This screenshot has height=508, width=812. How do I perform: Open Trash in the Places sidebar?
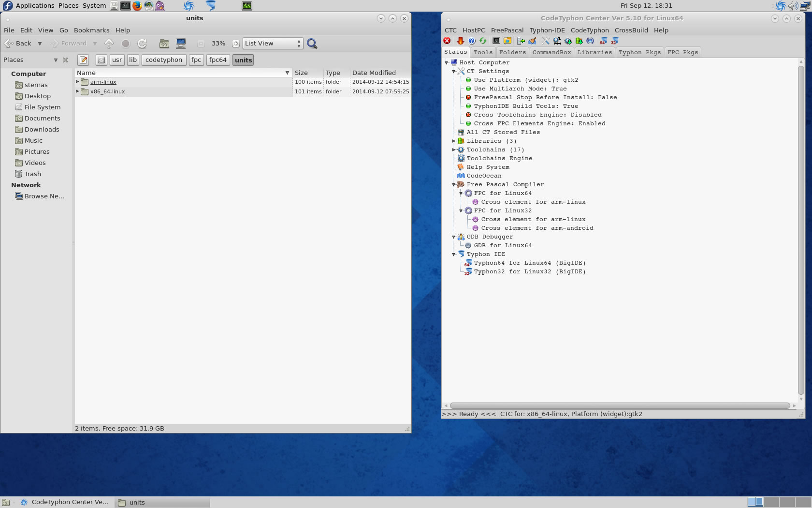coord(33,174)
